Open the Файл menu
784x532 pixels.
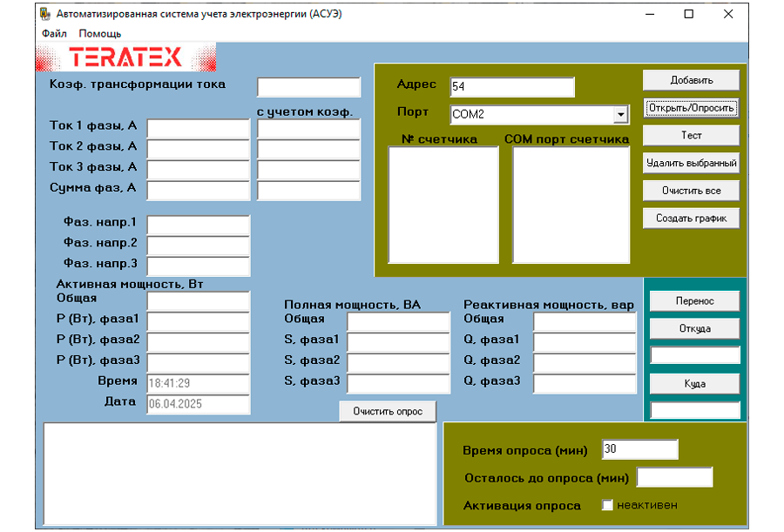click(x=55, y=33)
